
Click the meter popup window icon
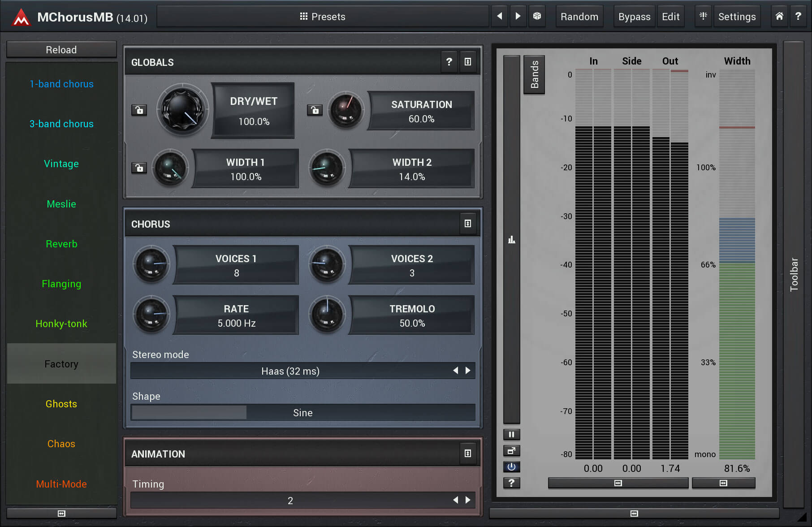pos(511,450)
